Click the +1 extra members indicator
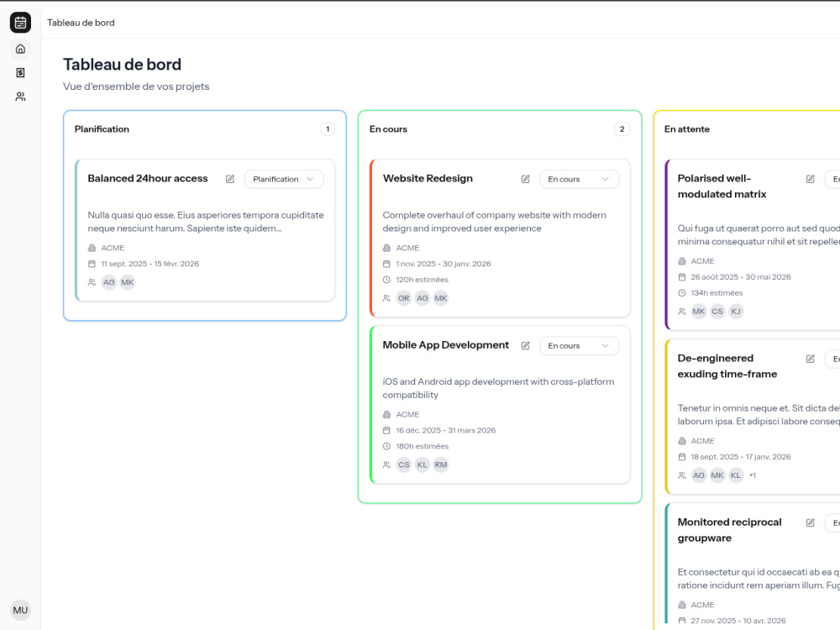 [753, 475]
